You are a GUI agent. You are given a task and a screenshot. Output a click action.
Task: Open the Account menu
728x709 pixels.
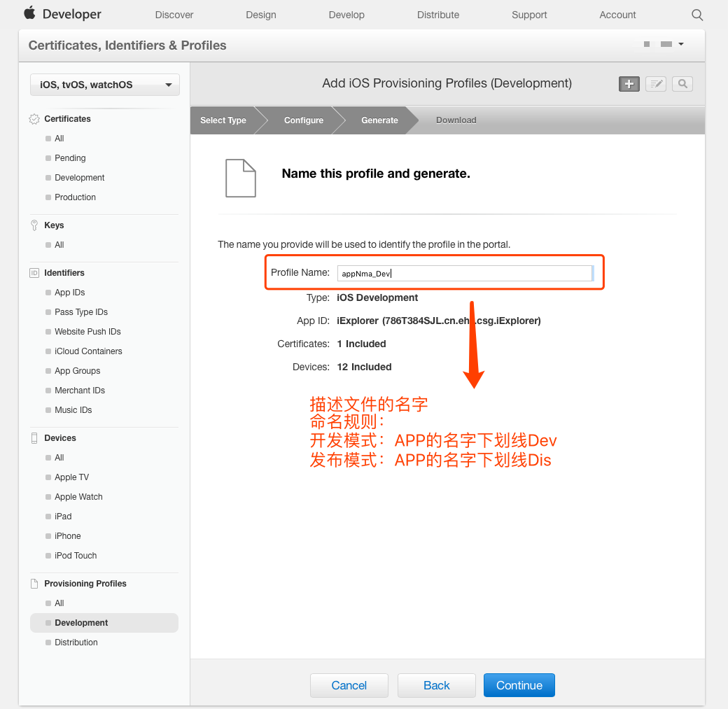[617, 15]
